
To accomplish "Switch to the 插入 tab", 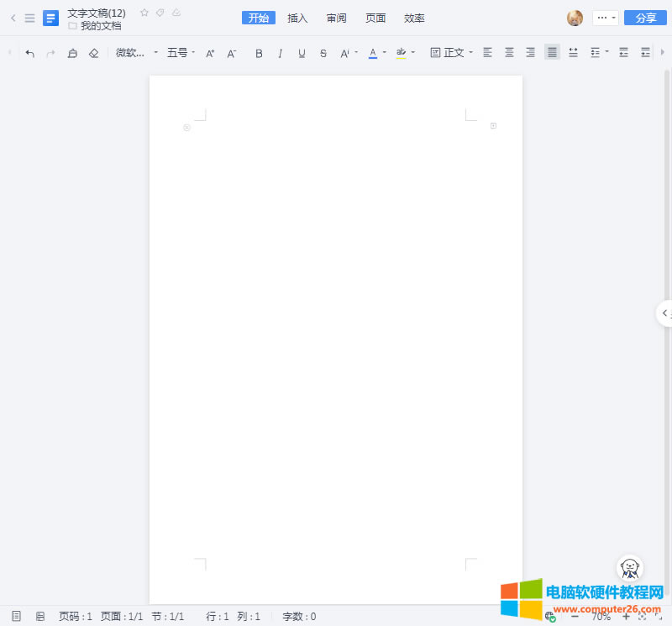I will click(x=297, y=18).
